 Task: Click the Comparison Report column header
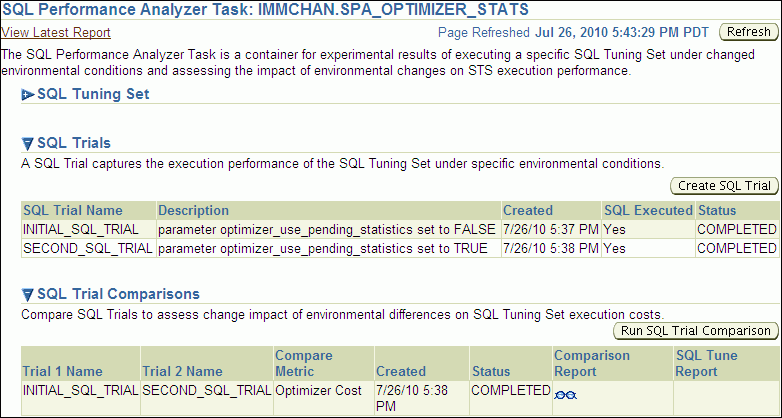click(592, 363)
